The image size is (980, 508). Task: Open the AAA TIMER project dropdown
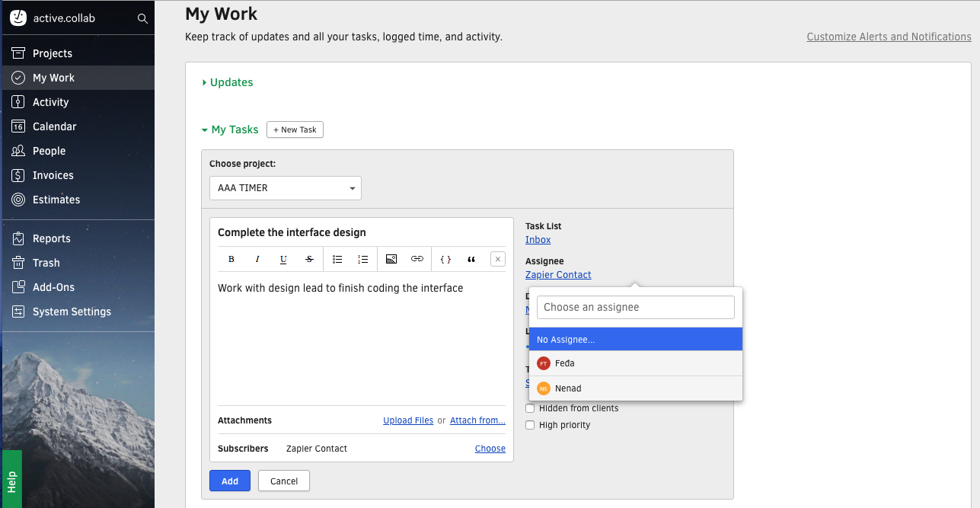(x=285, y=188)
